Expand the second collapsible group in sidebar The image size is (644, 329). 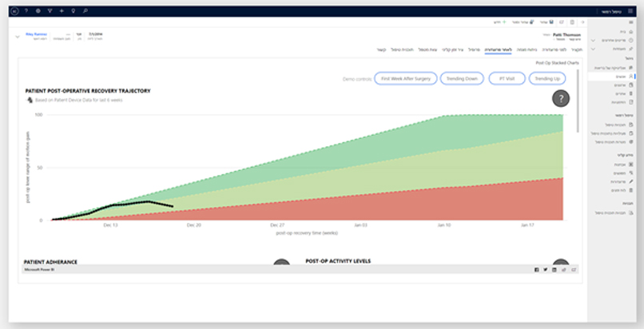pyautogui.click(x=592, y=48)
